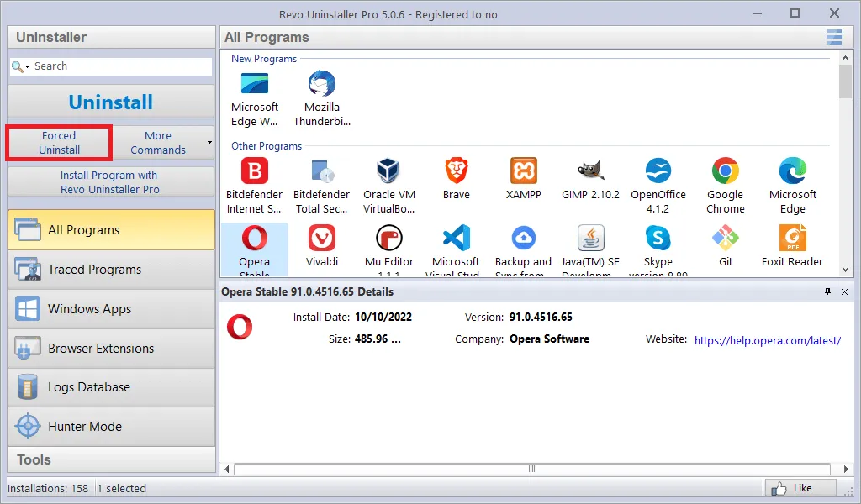Click the version 91.0.4516.65 value
The height and width of the screenshot is (504, 861).
click(x=541, y=317)
